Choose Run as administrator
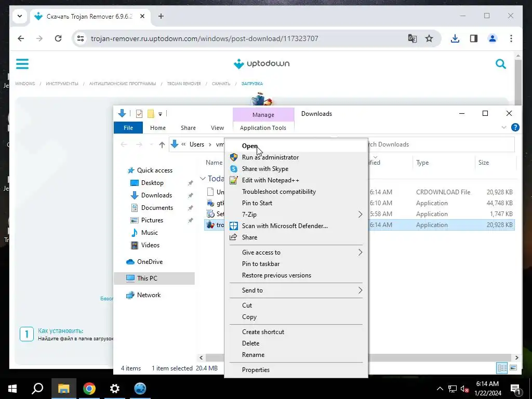Screen dimensions: 532x399 (x=296, y=157)
